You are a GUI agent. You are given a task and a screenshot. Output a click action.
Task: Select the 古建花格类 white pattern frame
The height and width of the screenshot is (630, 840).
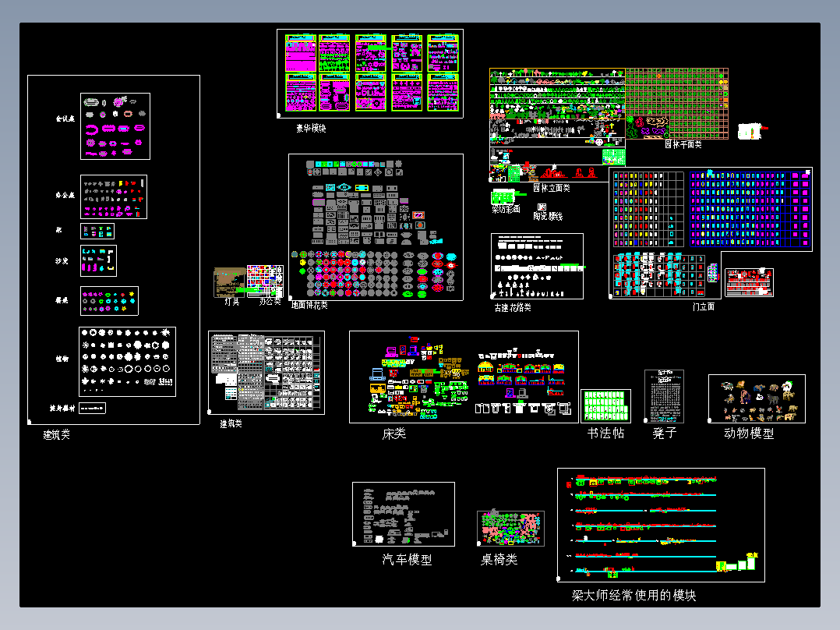click(x=538, y=266)
